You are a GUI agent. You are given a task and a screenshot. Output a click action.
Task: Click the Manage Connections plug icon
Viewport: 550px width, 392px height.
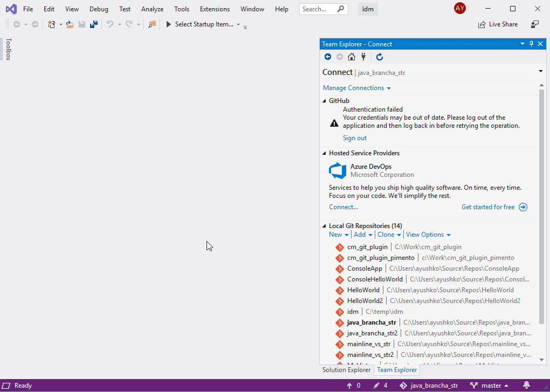(x=363, y=57)
